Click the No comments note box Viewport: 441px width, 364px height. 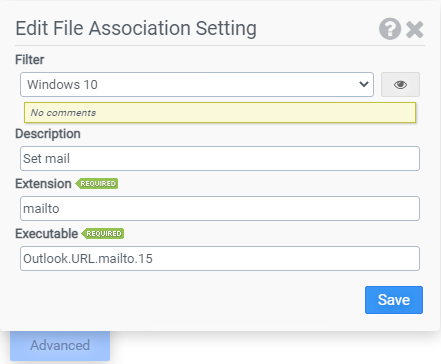coord(220,113)
